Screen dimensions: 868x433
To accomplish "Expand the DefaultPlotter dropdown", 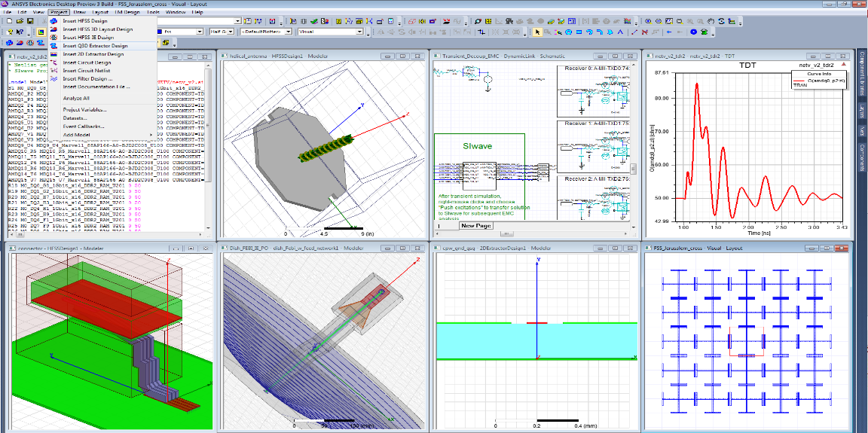I will [x=287, y=32].
